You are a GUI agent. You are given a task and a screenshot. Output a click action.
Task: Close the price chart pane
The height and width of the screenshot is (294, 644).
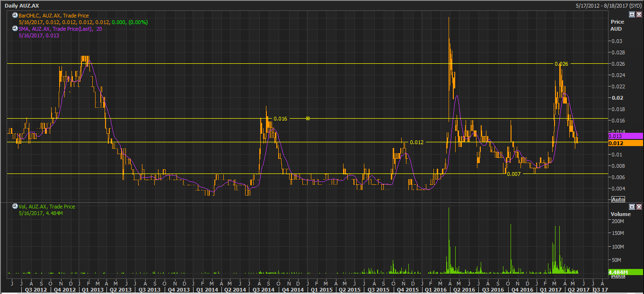tap(639, 15)
